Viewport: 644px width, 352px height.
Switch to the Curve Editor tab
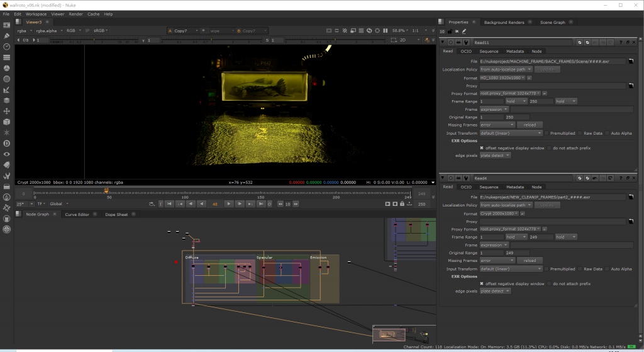point(77,214)
